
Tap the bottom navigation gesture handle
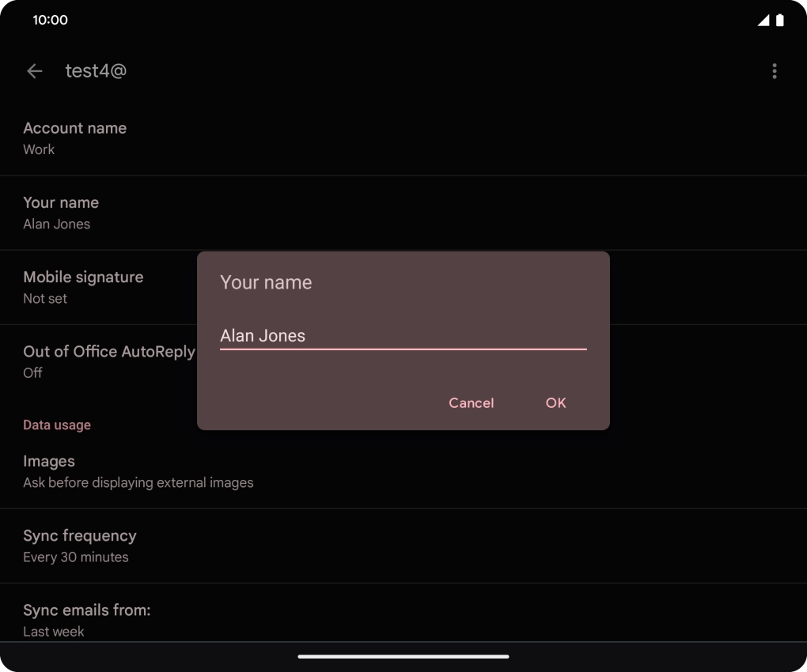[x=403, y=656]
